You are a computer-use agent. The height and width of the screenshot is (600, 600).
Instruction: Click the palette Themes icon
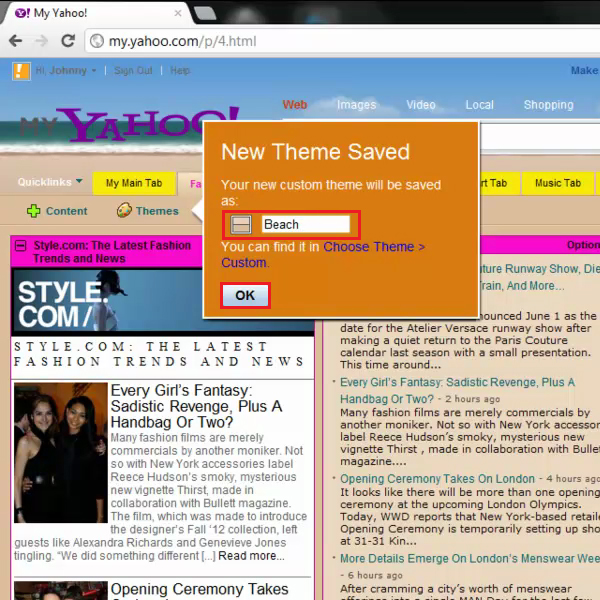coord(124,210)
